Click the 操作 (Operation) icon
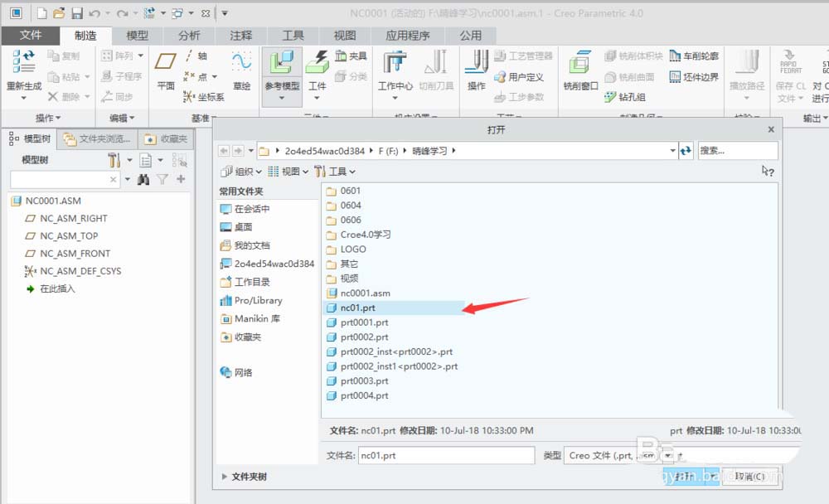 [x=477, y=62]
